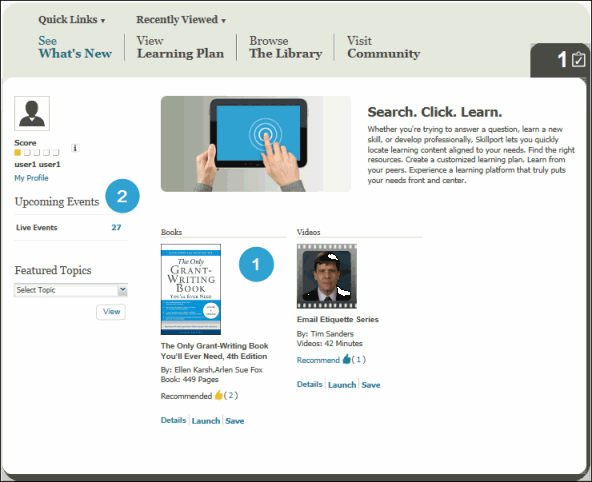Click the Search. Click. Learn. headline

435,112
